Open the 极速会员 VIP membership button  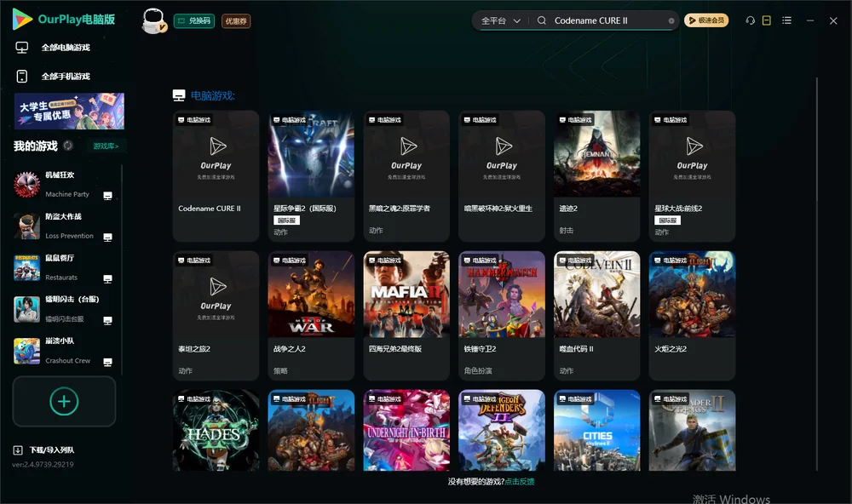click(705, 20)
